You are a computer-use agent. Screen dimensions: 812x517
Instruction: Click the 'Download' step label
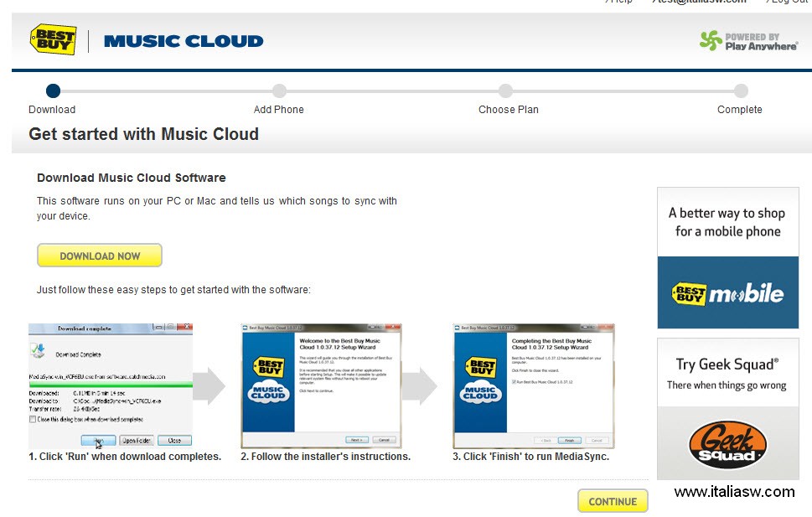coord(52,110)
